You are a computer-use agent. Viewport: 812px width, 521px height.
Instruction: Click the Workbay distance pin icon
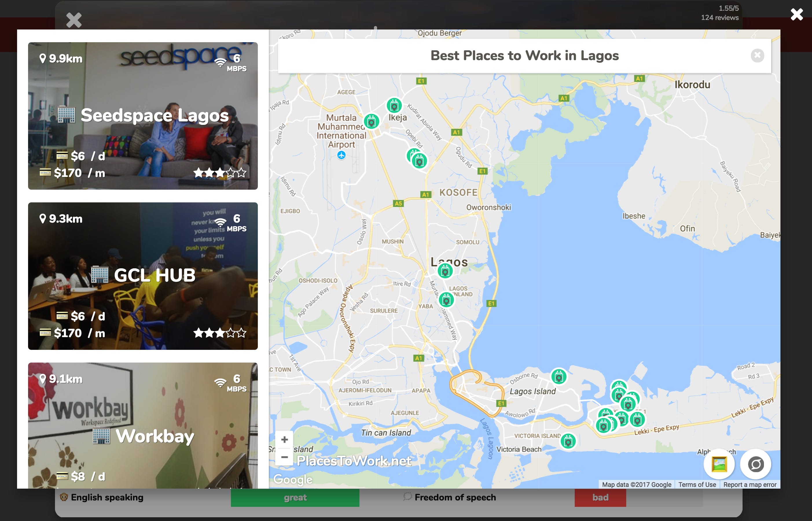[43, 379]
